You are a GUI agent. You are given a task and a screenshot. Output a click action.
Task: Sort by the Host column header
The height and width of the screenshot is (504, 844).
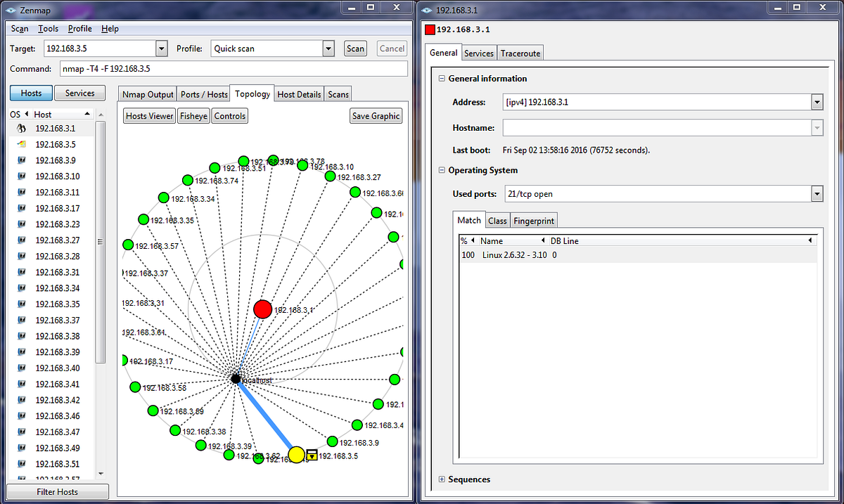[62, 114]
